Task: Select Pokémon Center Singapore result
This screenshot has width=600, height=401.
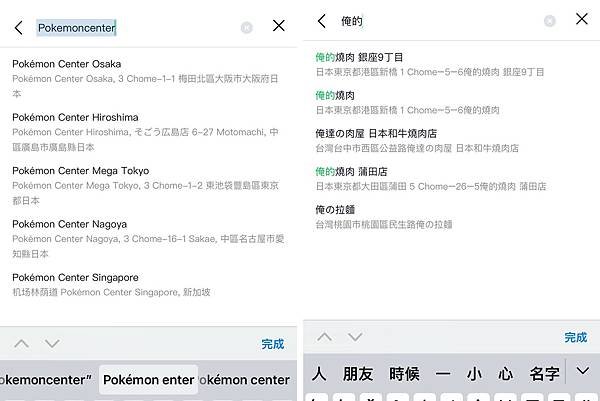Action: click(x=148, y=285)
